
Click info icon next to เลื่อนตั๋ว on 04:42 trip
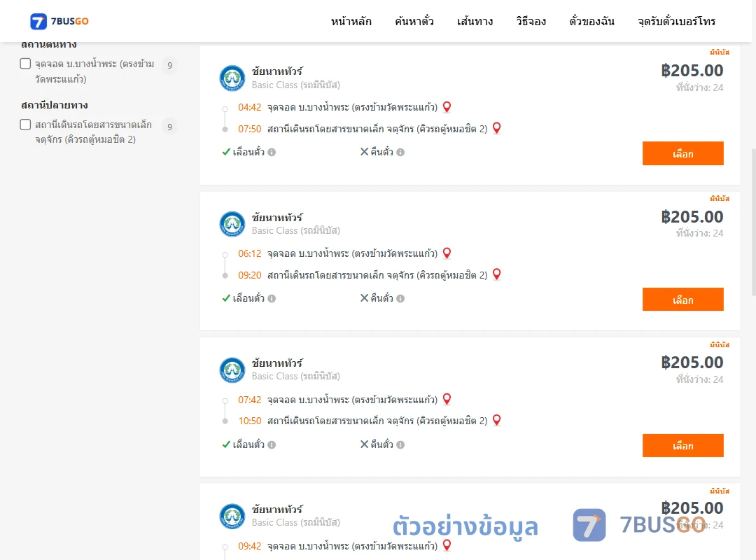click(x=272, y=153)
